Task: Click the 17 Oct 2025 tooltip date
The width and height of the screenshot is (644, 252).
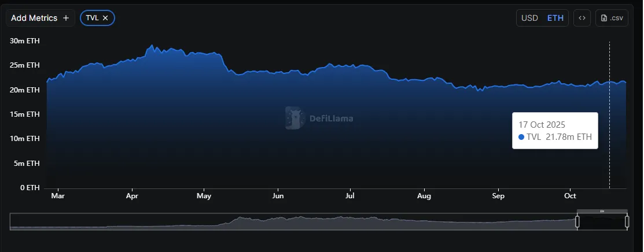Action: point(542,124)
